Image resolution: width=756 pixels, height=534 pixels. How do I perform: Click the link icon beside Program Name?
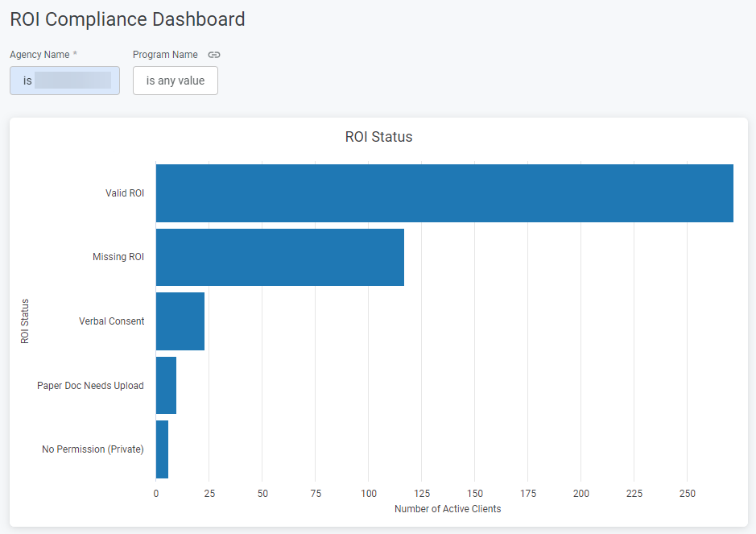214,55
